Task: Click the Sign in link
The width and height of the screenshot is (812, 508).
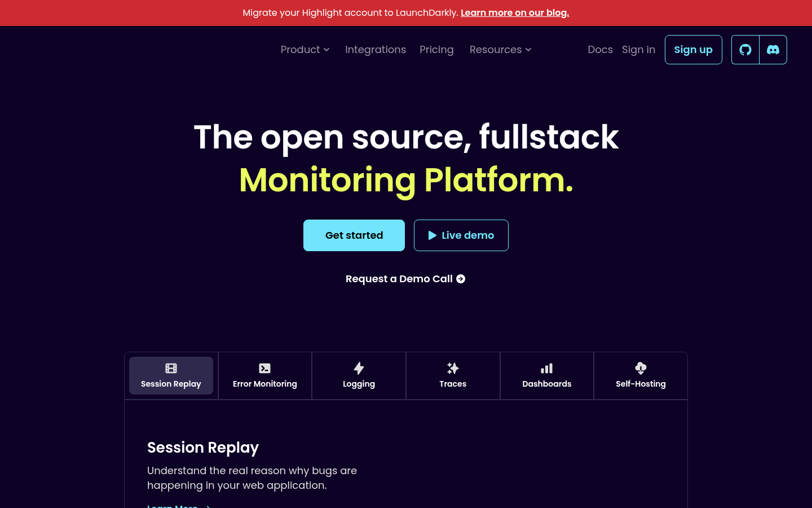Action: click(x=638, y=50)
